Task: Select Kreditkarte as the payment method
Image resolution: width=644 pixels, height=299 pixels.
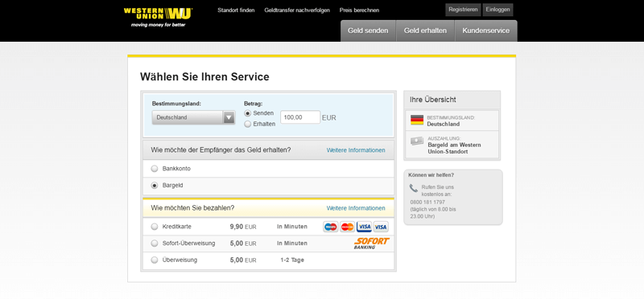Action: pyautogui.click(x=155, y=227)
